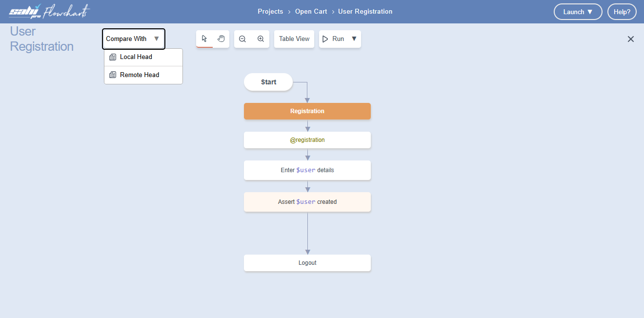The width and height of the screenshot is (644, 318).
Task: Choose Remote Head from the menu
Action: [x=140, y=75]
